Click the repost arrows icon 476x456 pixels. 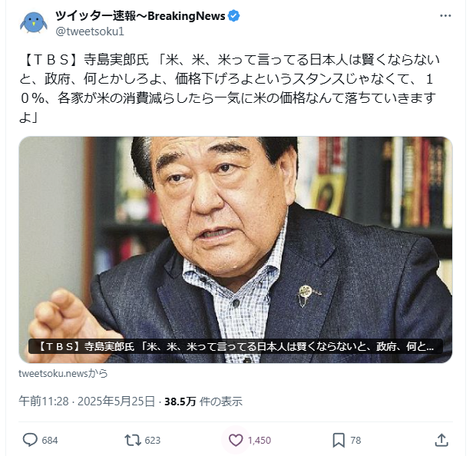click(133, 440)
